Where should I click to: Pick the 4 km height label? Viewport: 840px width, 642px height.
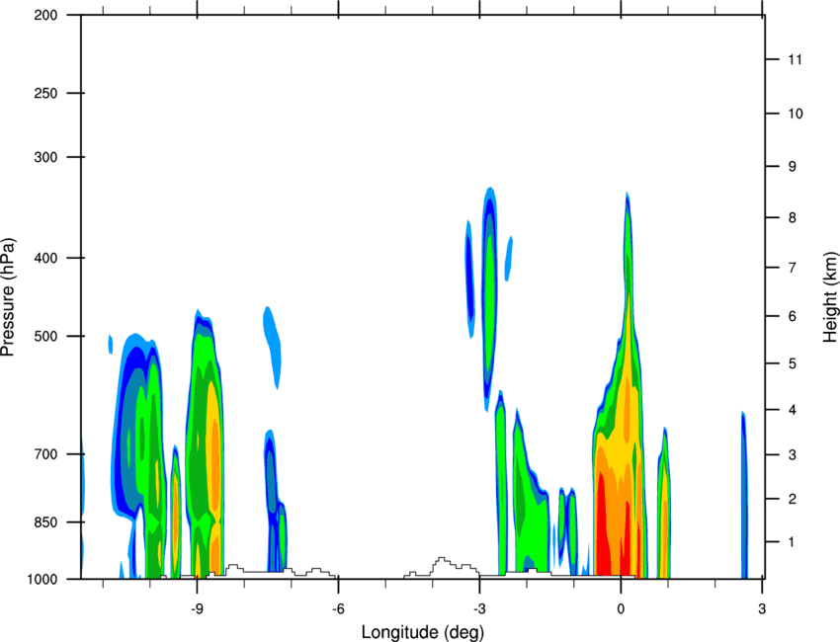(793, 410)
